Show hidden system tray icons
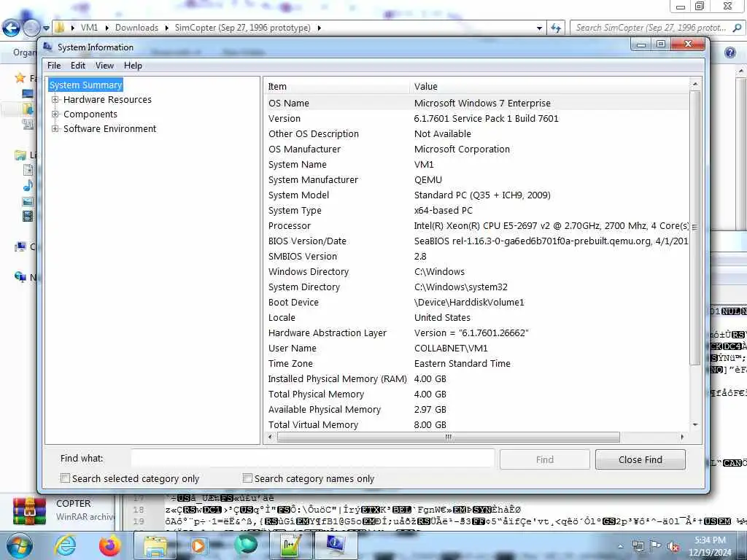This screenshot has width=747, height=560. click(620, 547)
